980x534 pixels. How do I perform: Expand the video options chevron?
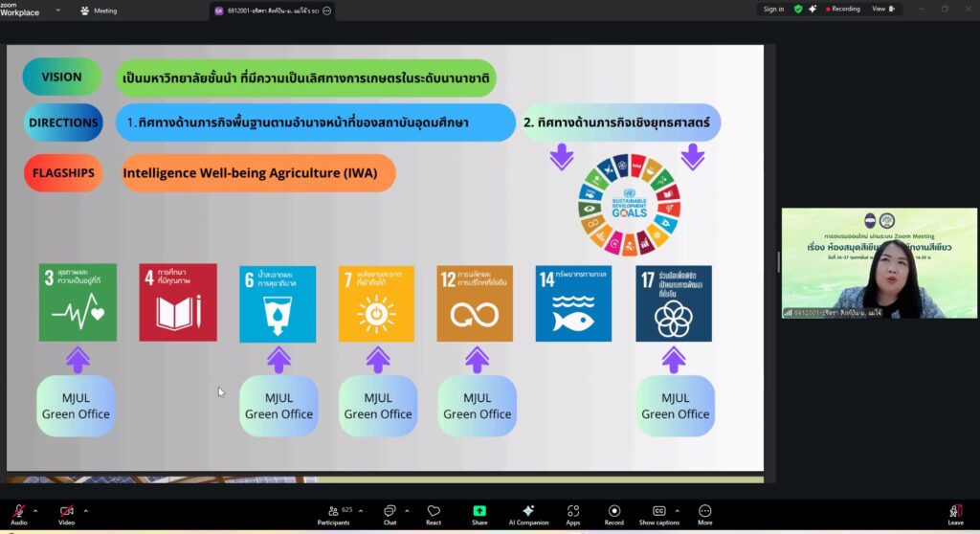(x=85, y=510)
